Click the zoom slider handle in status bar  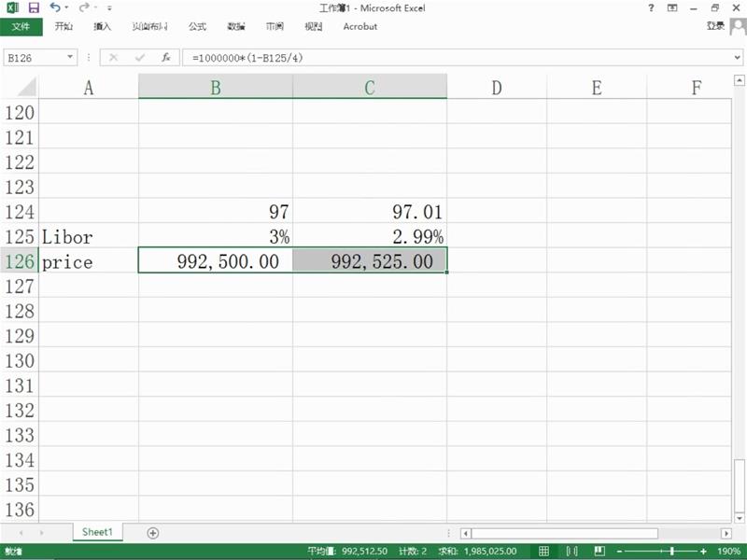(671, 551)
